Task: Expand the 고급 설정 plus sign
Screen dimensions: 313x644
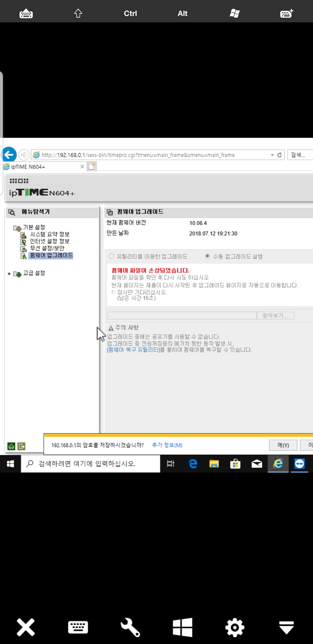Action: pyautogui.click(x=9, y=274)
